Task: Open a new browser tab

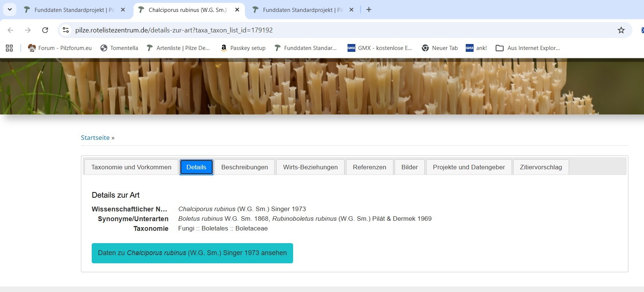Action: click(369, 10)
